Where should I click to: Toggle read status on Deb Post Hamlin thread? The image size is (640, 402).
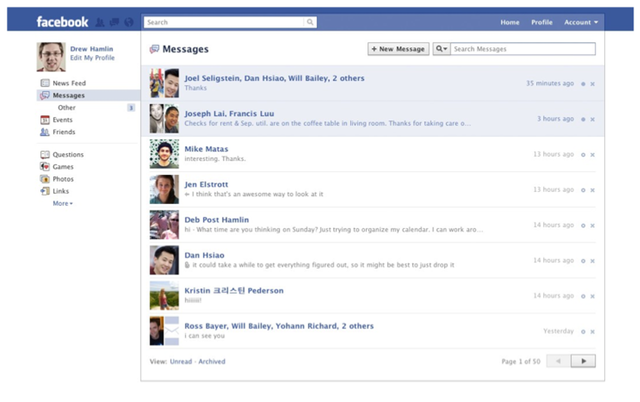pos(583,226)
